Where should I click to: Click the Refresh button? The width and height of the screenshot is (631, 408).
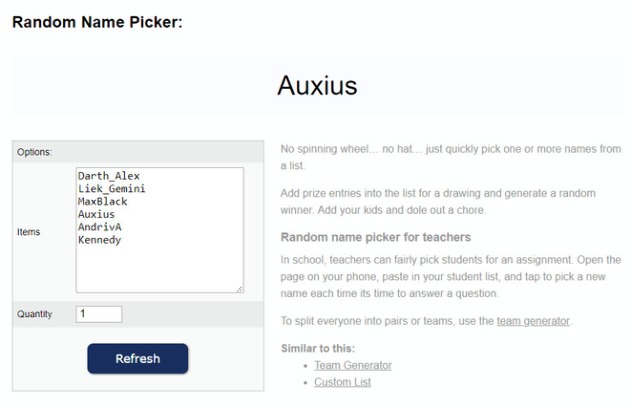[x=138, y=359]
